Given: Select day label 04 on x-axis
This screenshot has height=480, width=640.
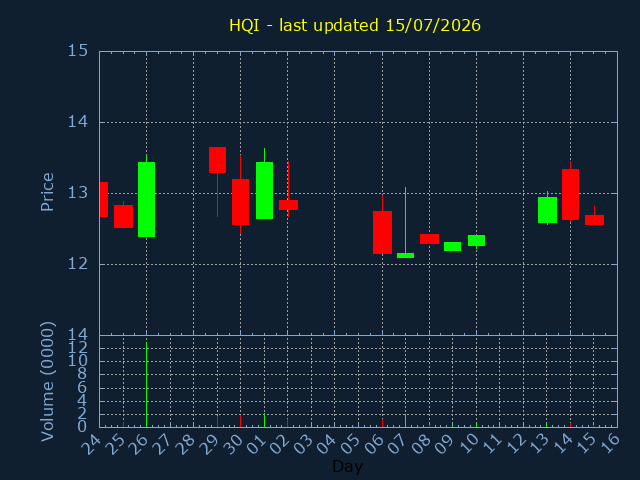Looking at the screenshot, I should 328,444.
